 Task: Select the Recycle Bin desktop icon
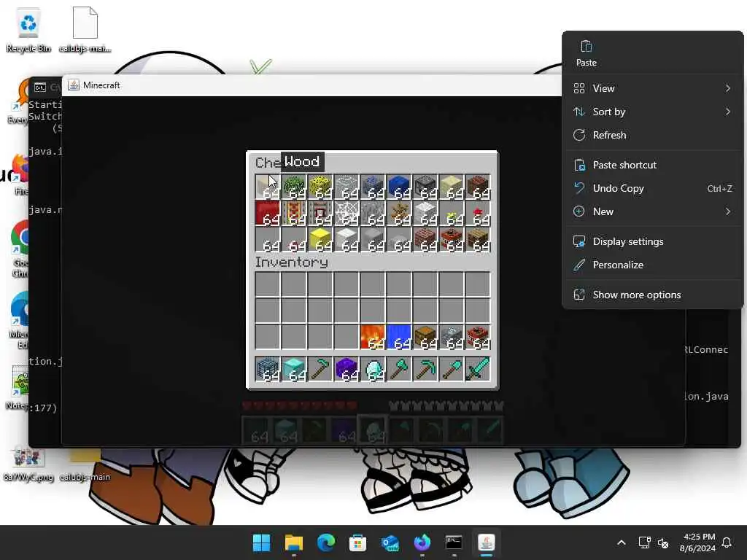pos(28,29)
